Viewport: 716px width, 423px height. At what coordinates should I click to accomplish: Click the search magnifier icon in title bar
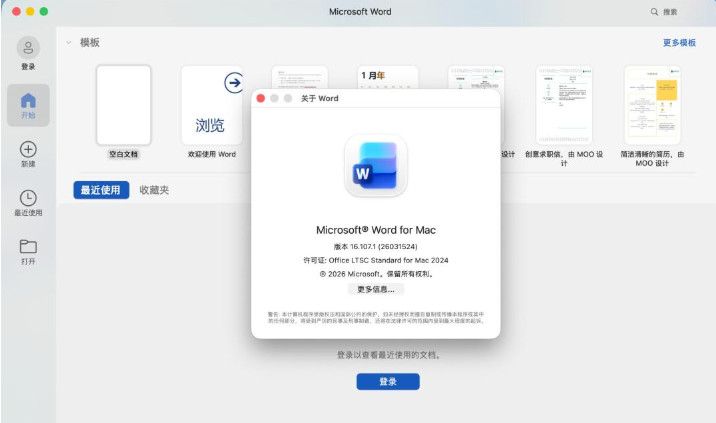654,12
